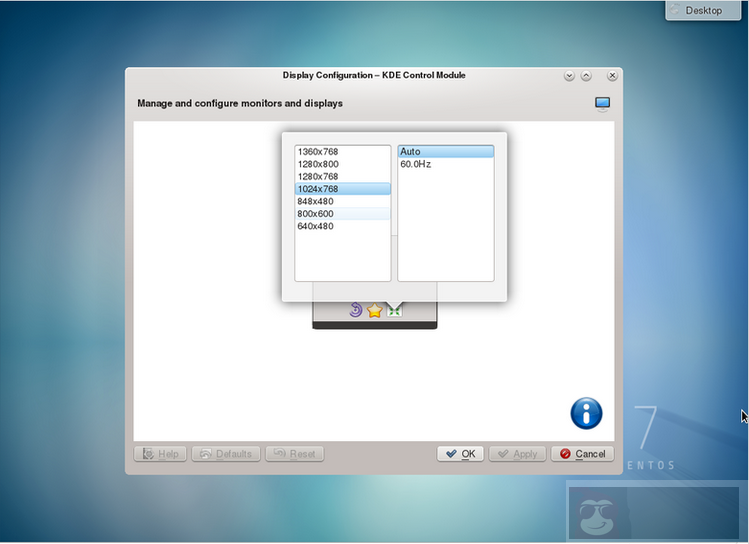This screenshot has width=749, height=544.
Task: Select 1024x768 resolution
Action: coord(342,189)
